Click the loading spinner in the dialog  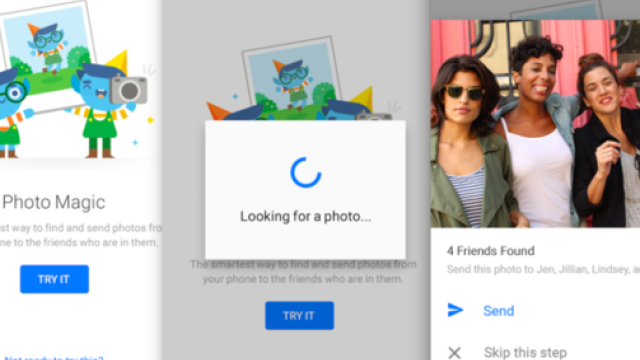(x=306, y=172)
